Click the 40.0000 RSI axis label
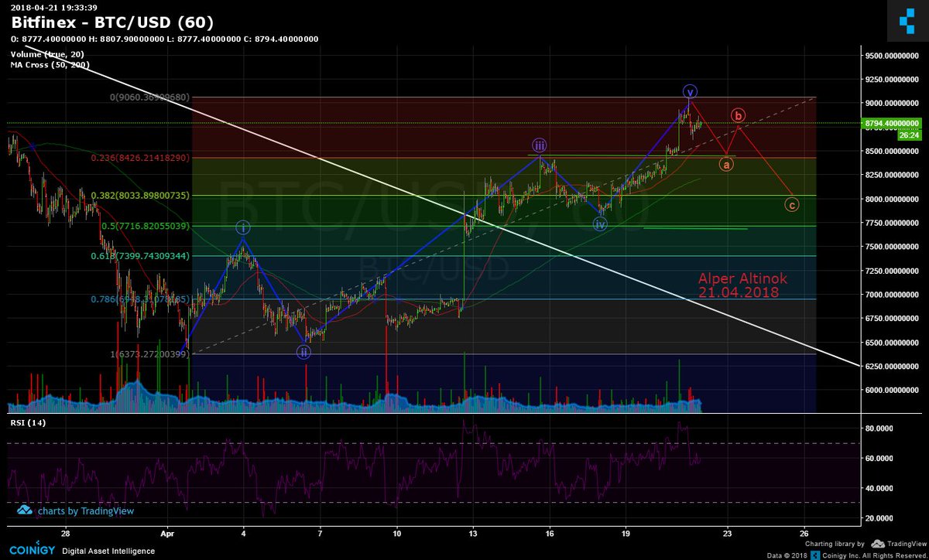Image resolution: width=929 pixels, height=560 pixels. pyautogui.click(x=880, y=488)
